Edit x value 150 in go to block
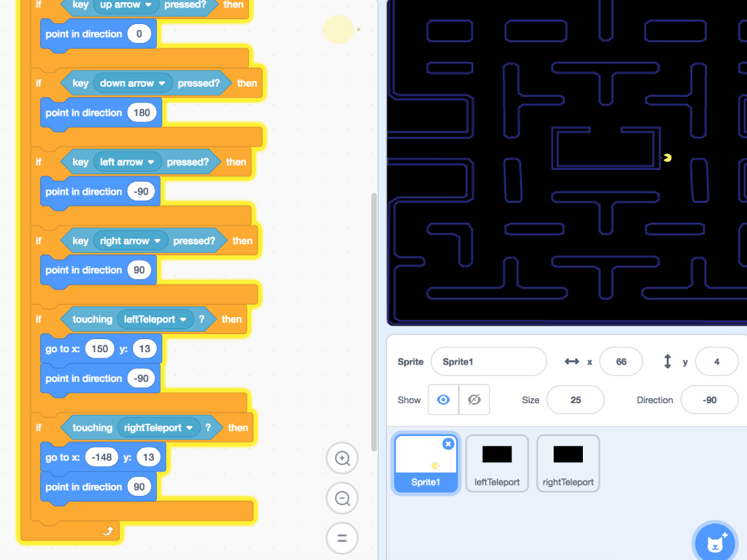Screen dimensions: 747x560 pyautogui.click(x=99, y=349)
